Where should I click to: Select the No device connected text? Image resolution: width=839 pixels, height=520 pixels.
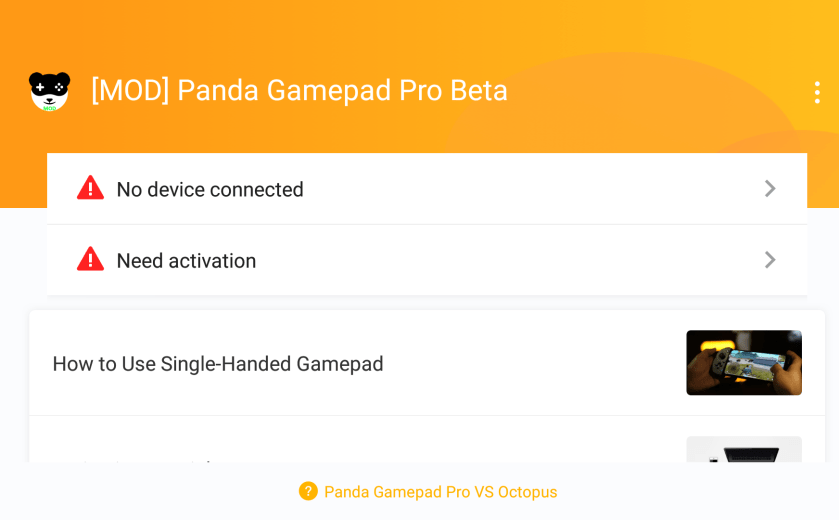coord(210,189)
